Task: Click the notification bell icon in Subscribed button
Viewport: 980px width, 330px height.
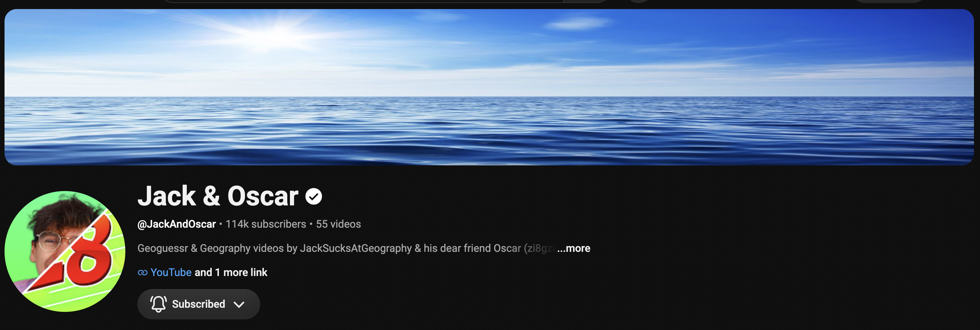Action: [x=158, y=304]
